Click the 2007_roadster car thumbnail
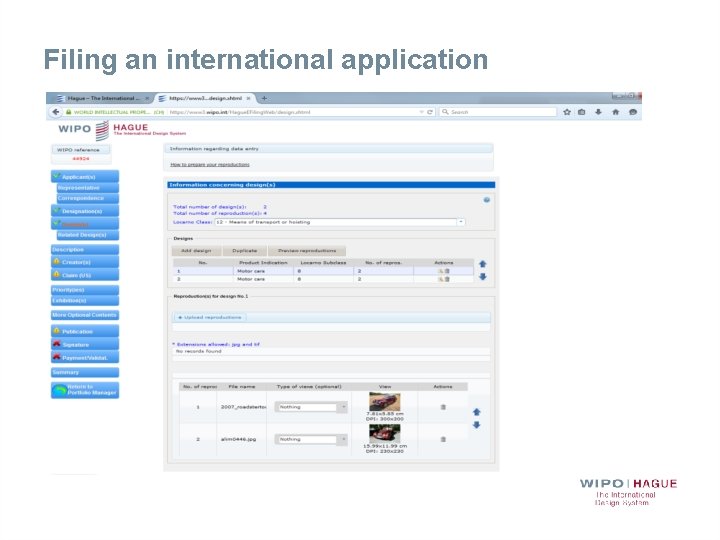Viewport: 720px width, 540px height. [385, 402]
